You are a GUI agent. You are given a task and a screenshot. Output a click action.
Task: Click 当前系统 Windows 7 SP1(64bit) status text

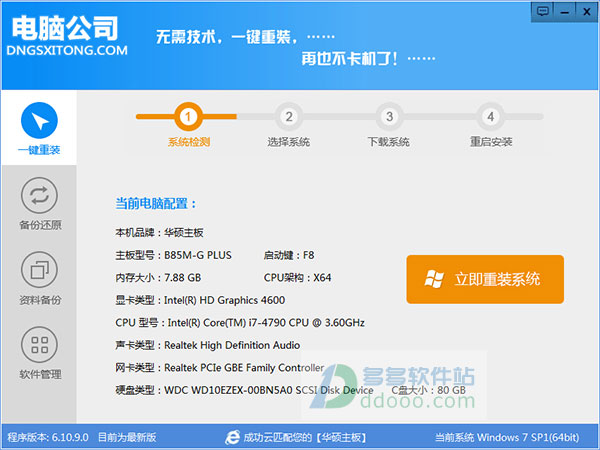point(507,437)
